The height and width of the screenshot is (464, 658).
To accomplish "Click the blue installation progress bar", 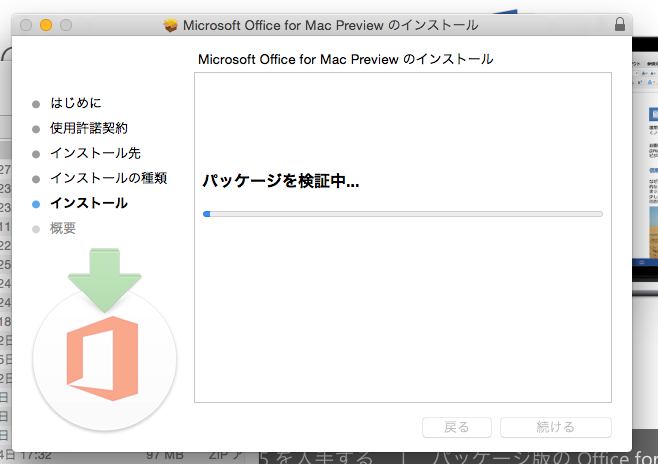I will [403, 214].
